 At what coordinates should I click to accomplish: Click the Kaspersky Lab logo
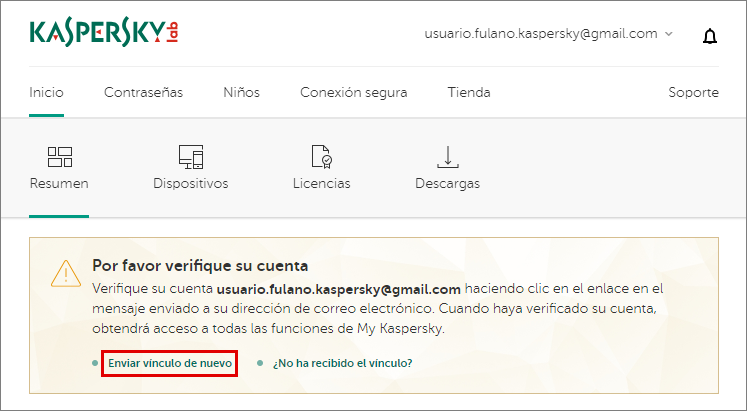coord(104,33)
